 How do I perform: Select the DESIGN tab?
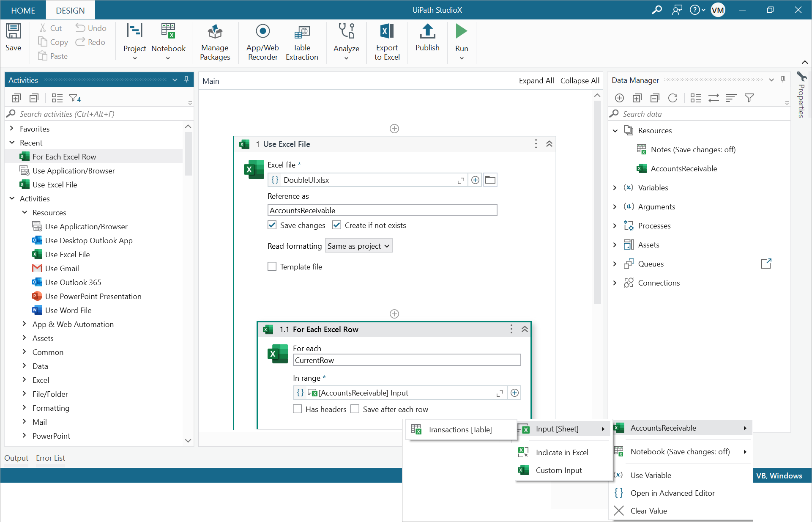click(x=70, y=10)
